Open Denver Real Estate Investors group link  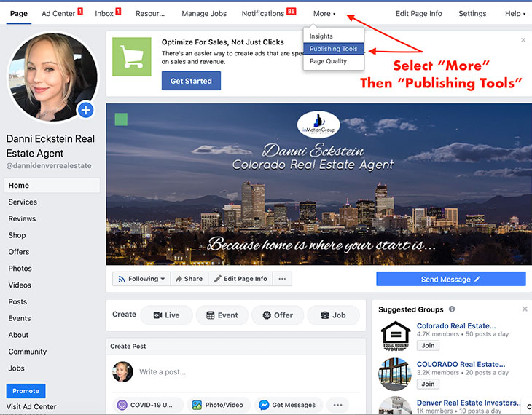click(x=469, y=403)
